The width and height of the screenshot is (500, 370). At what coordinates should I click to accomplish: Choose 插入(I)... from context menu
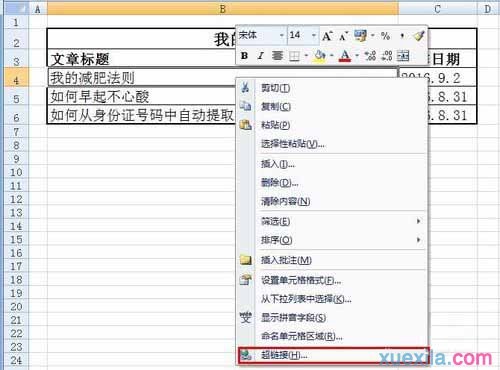pos(332,164)
